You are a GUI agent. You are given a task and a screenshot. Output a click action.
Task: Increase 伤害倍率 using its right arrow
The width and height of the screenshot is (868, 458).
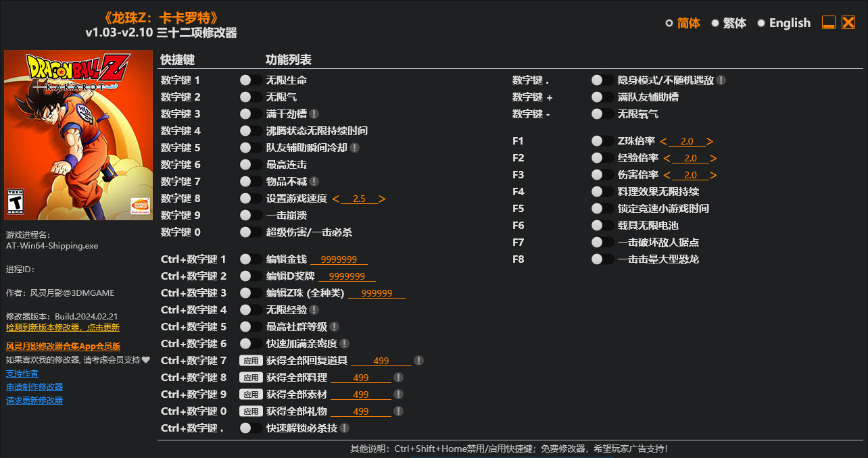(x=712, y=174)
